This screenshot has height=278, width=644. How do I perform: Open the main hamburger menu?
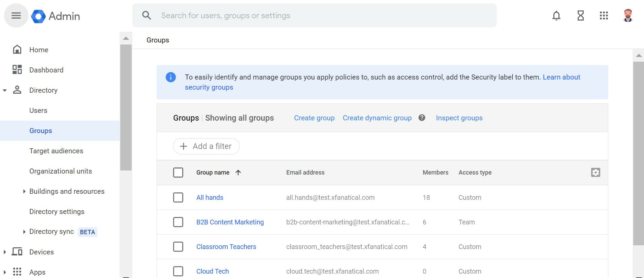pyautogui.click(x=16, y=16)
